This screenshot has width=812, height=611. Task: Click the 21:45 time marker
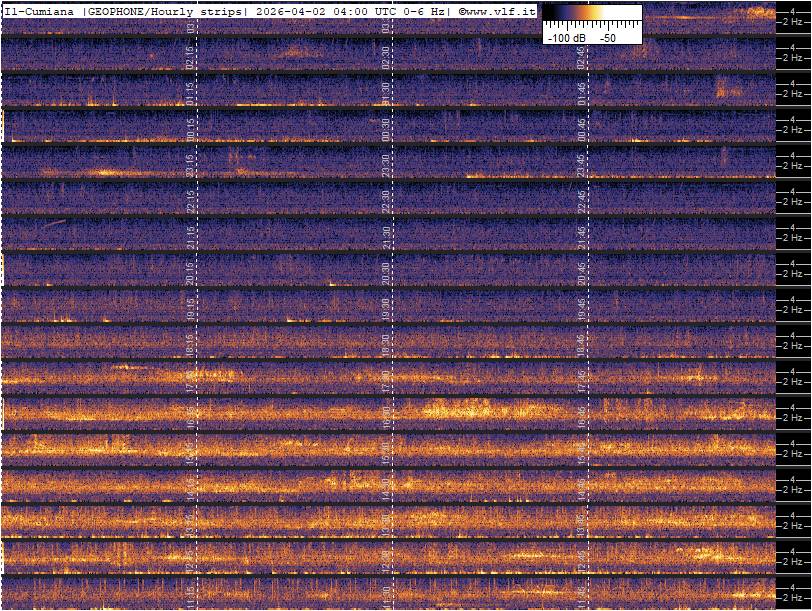tap(581, 237)
